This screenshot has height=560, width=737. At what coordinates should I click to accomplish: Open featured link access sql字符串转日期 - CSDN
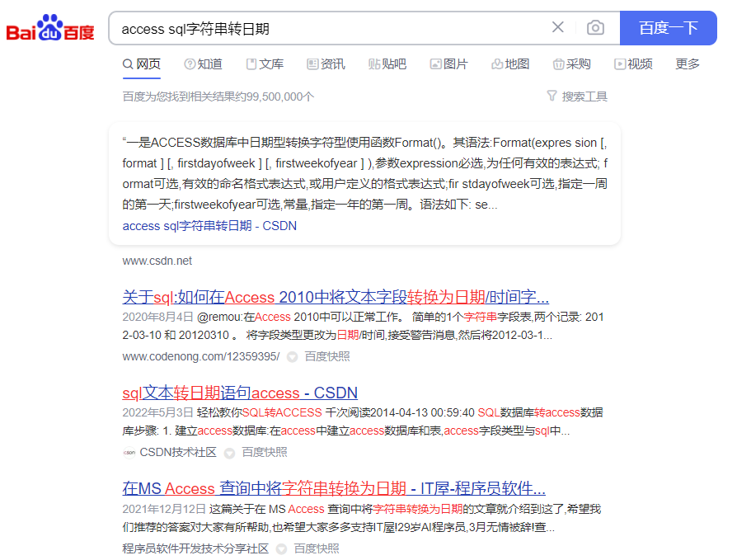[x=209, y=226]
